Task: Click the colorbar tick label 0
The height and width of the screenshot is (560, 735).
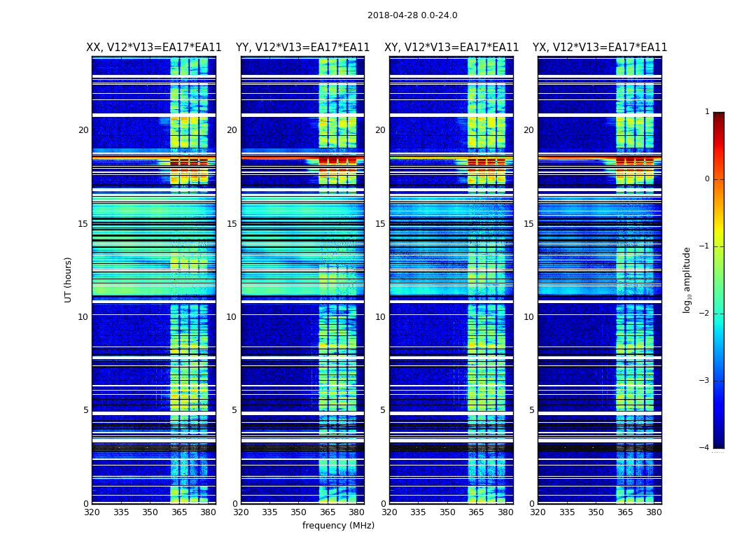Action: pyautogui.click(x=706, y=179)
